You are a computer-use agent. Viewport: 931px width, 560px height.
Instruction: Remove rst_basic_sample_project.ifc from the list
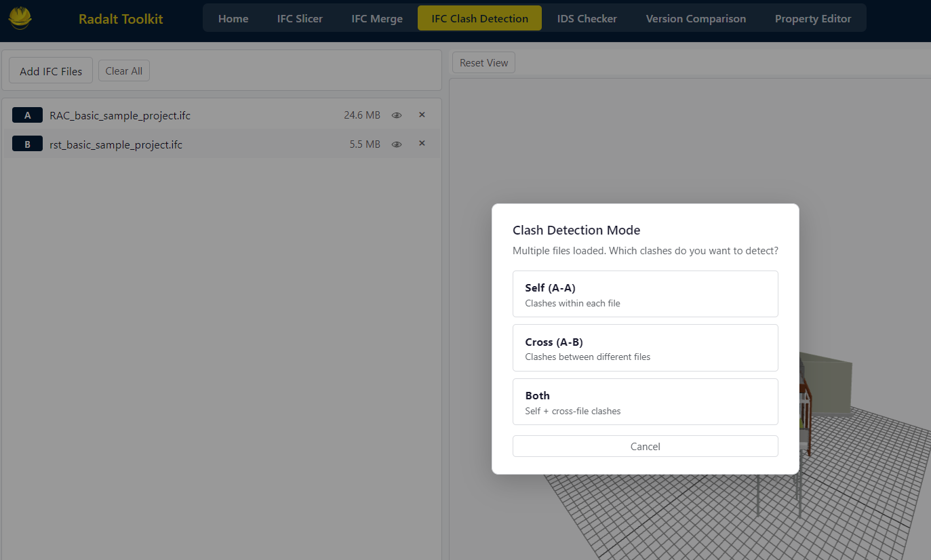(x=422, y=144)
